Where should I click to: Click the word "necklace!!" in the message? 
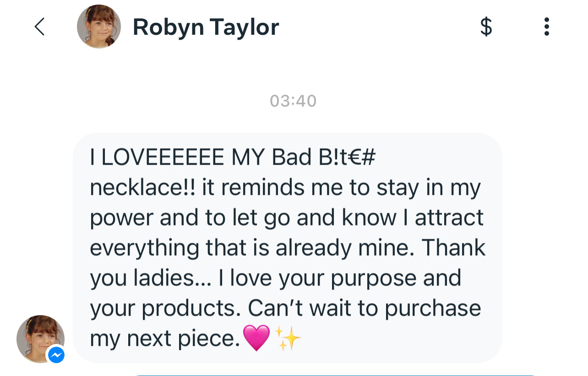coord(142,188)
